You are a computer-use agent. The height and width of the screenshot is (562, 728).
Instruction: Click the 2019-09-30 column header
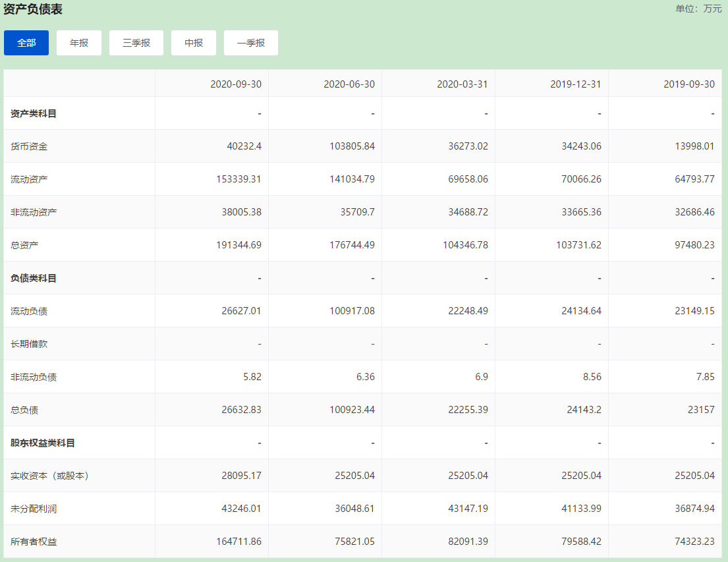[x=688, y=84]
